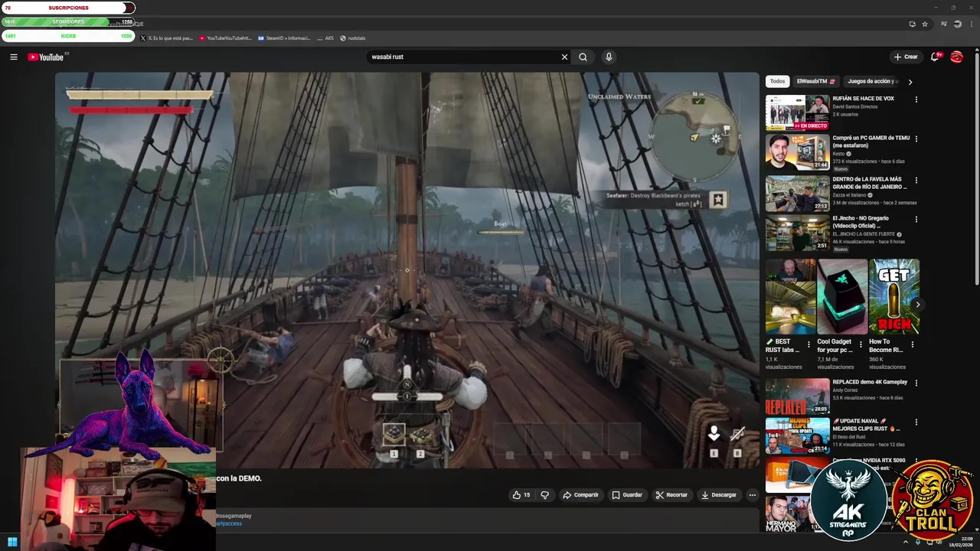Bookmark this page with the star icon
This screenshot has height=551, width=980.
925,24
